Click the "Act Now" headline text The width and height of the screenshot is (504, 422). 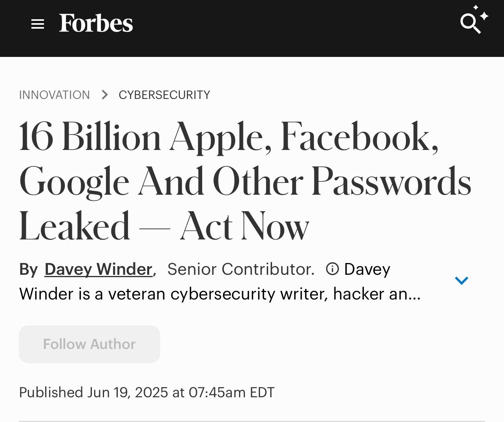pyautogui.click(x=245, y=227)
